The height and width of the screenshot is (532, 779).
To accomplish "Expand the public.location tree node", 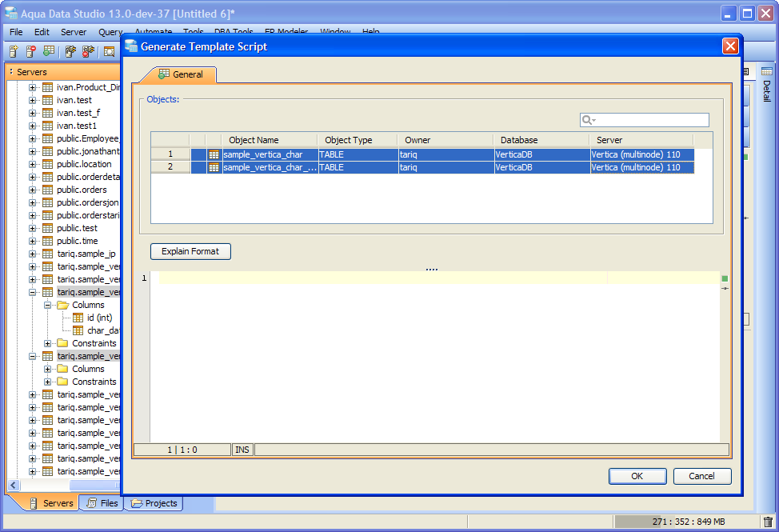I will point(32,165).
